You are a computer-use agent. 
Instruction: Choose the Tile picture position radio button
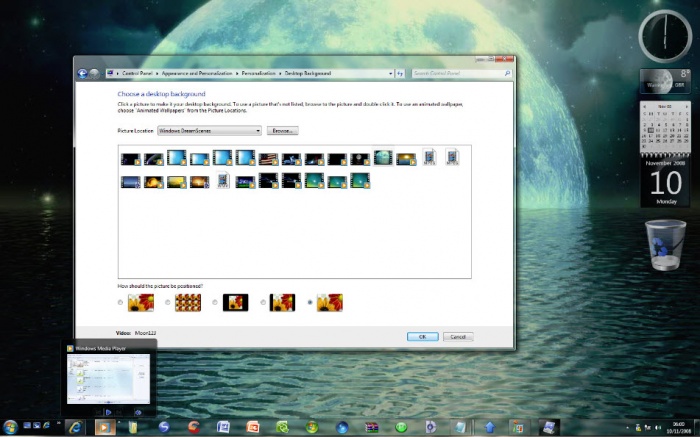point(167,303)
